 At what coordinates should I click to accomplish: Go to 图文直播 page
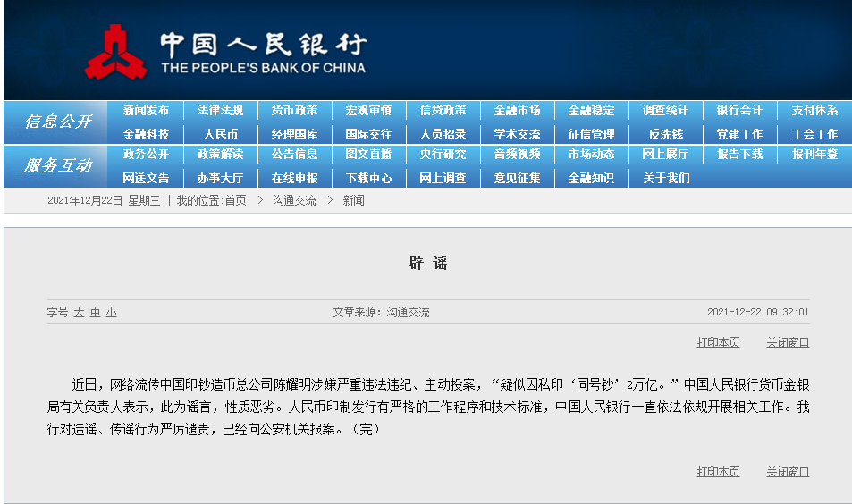[368, 155]
